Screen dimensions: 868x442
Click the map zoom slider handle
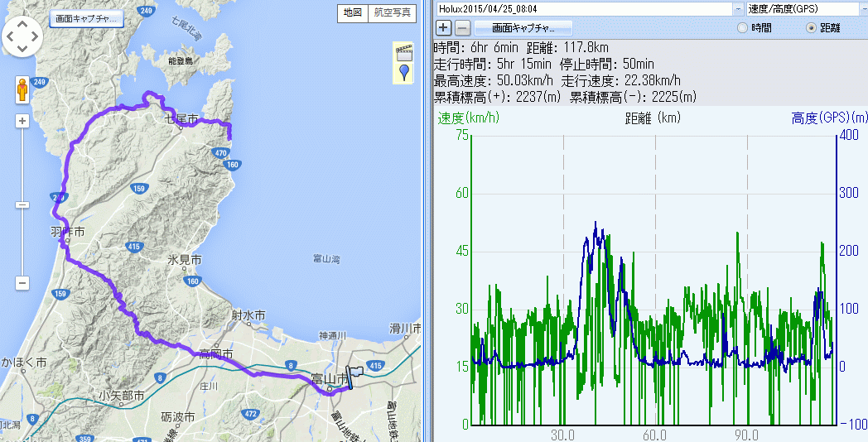(23, 204)
